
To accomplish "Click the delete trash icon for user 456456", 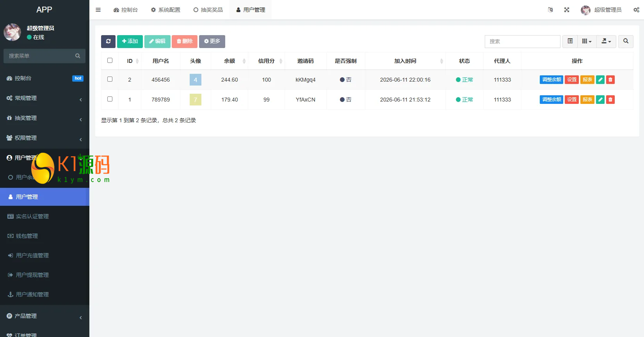I will (x=610, y=80).
